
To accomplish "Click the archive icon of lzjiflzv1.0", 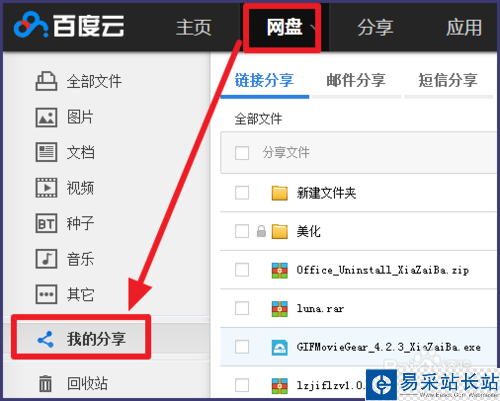I will [280, 386].
